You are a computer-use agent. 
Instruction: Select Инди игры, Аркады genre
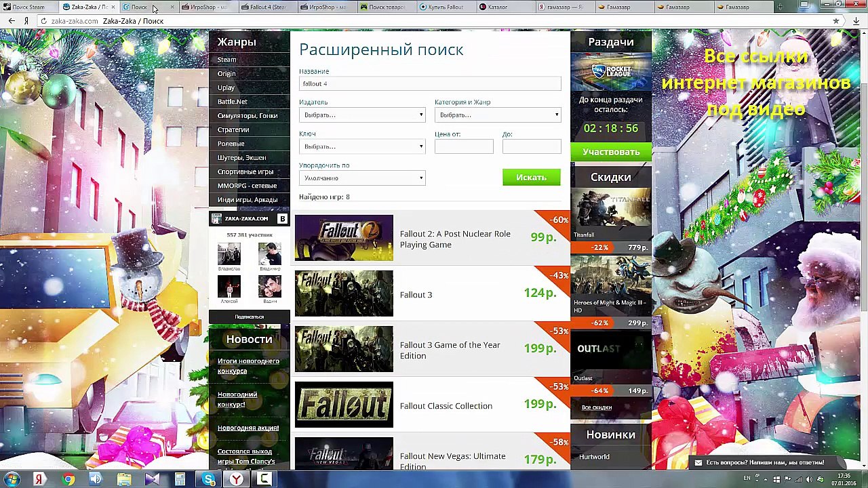(248, 200)
